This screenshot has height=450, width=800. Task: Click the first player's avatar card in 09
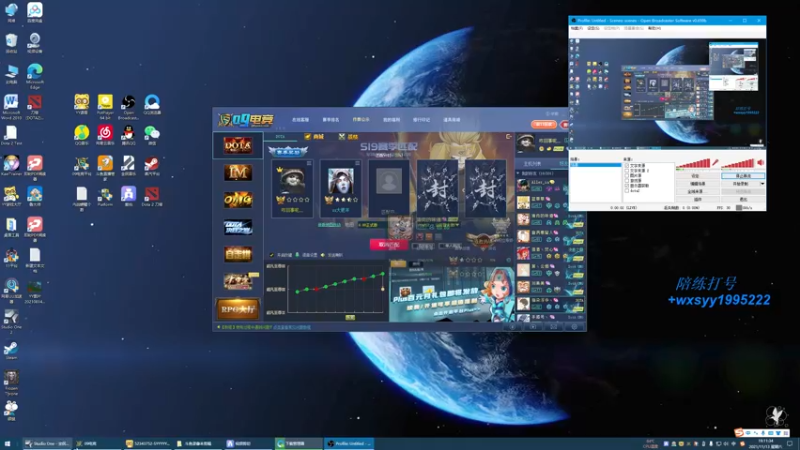[x=292, y=188]
